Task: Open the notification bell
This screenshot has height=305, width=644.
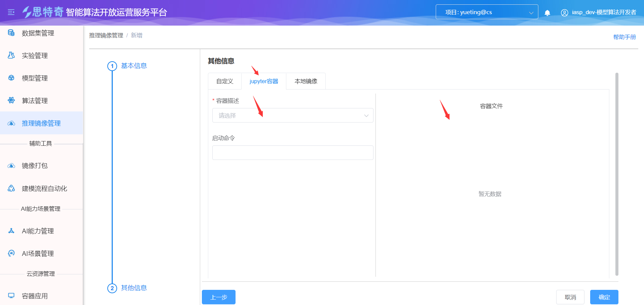Action: (x=547, y=13)
